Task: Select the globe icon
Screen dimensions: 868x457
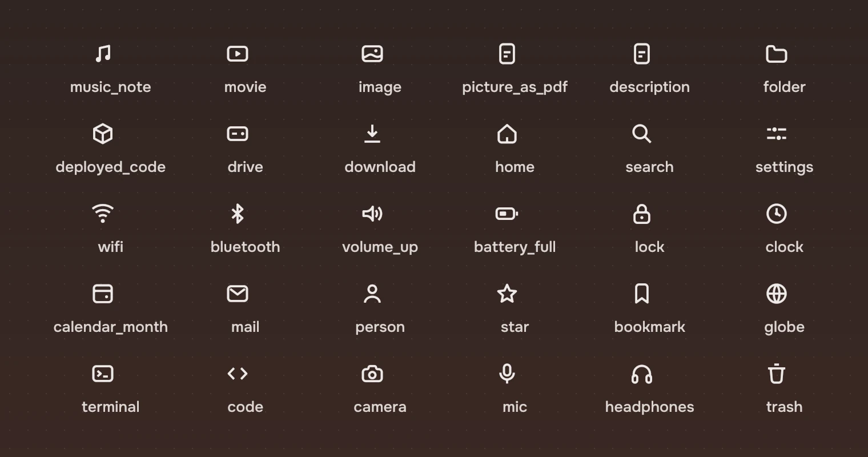Action: click(x=777, y=294)
